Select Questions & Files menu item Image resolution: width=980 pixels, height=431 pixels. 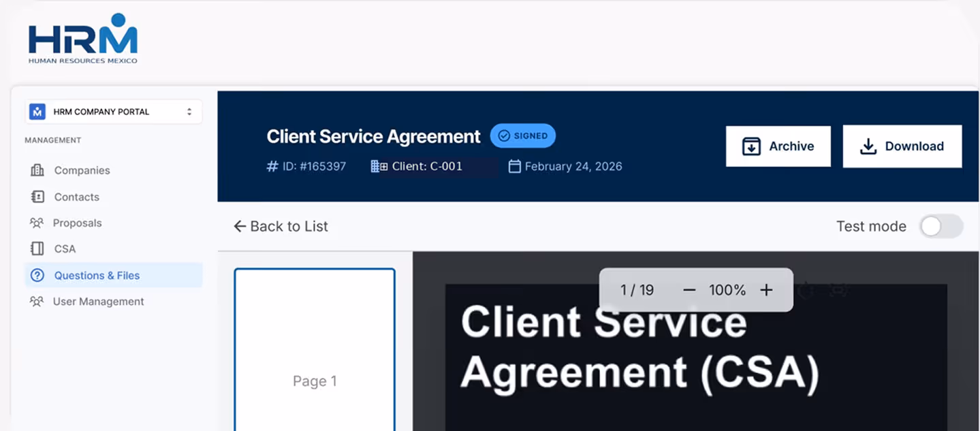(114, 275)
